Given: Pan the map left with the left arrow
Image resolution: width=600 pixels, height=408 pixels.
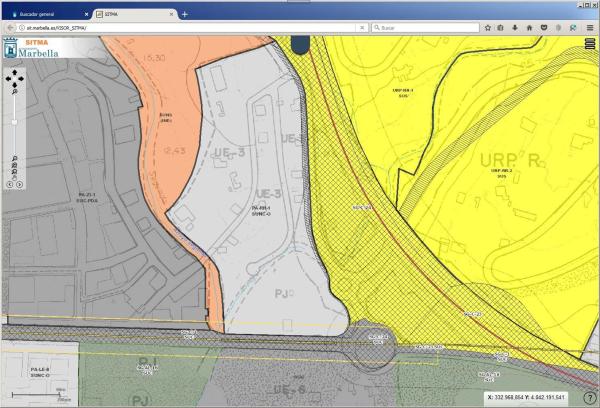Looking at the screenshot, I should pyautogui.click(x=8, y=79).
